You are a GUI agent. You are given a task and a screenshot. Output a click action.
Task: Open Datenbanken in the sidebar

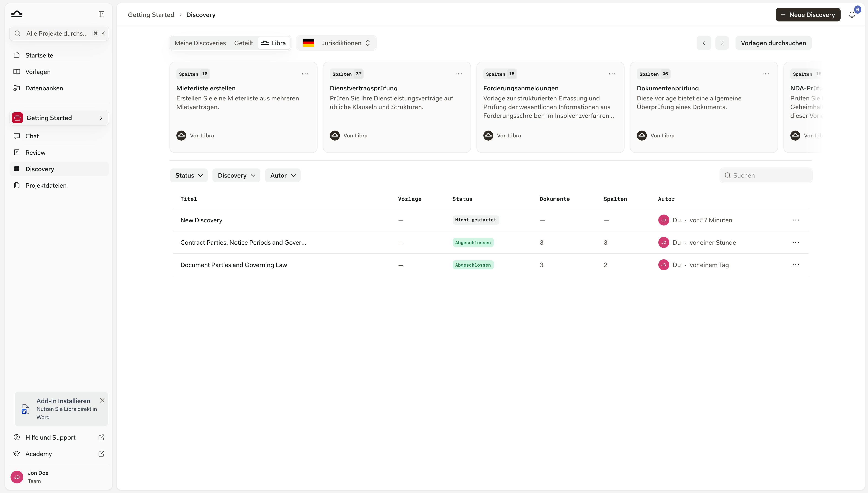pos(59,88)
